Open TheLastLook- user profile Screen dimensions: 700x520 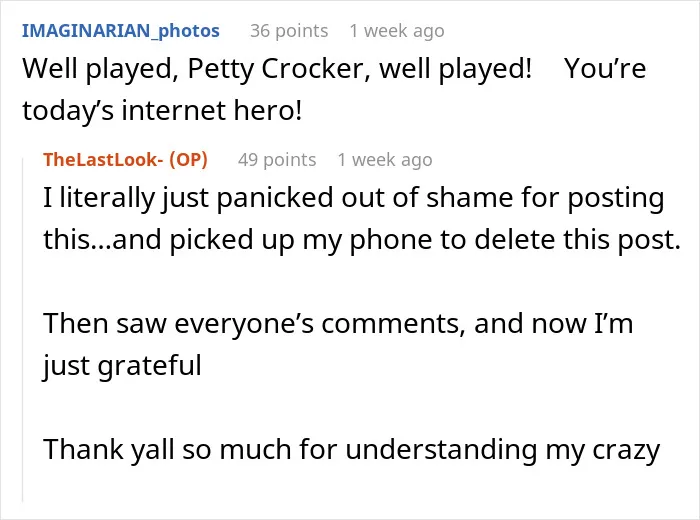point(103,159)
